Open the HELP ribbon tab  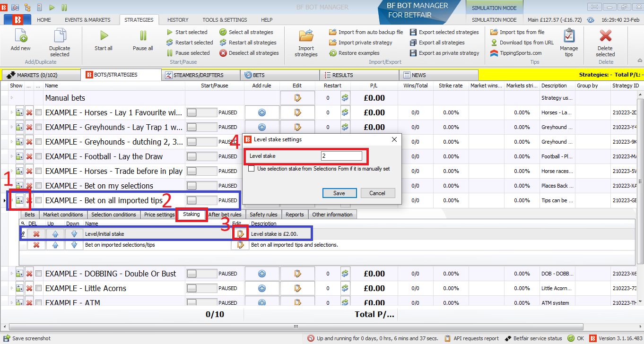point(267,20)
